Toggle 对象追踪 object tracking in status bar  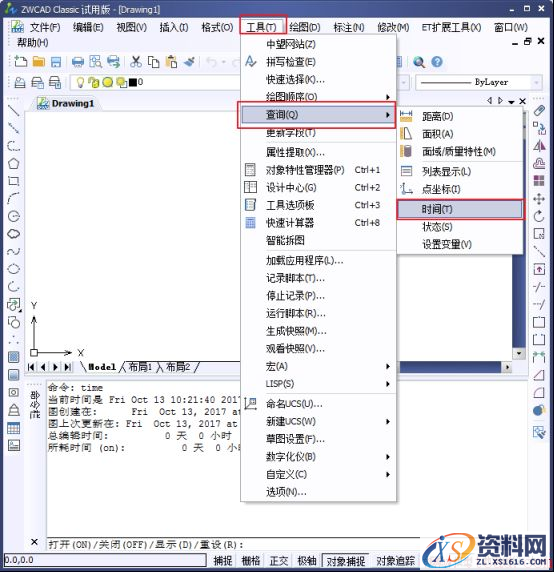(x=395, y=561)
